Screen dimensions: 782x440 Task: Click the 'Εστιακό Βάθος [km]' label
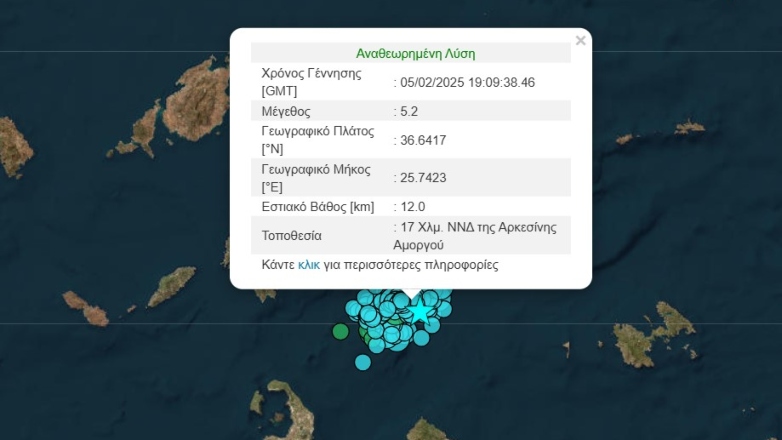[x=317, y=207]
